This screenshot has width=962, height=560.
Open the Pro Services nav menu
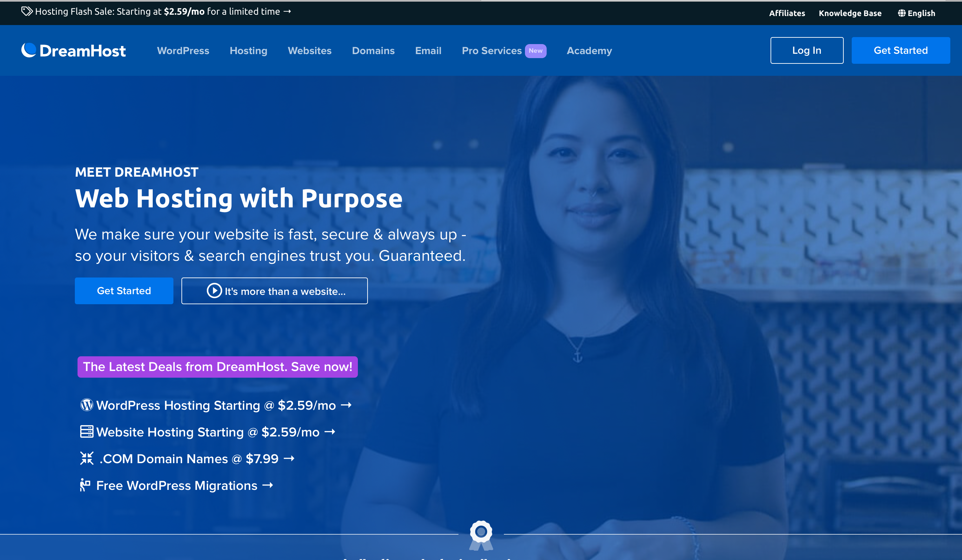click(x=492, y=51)
